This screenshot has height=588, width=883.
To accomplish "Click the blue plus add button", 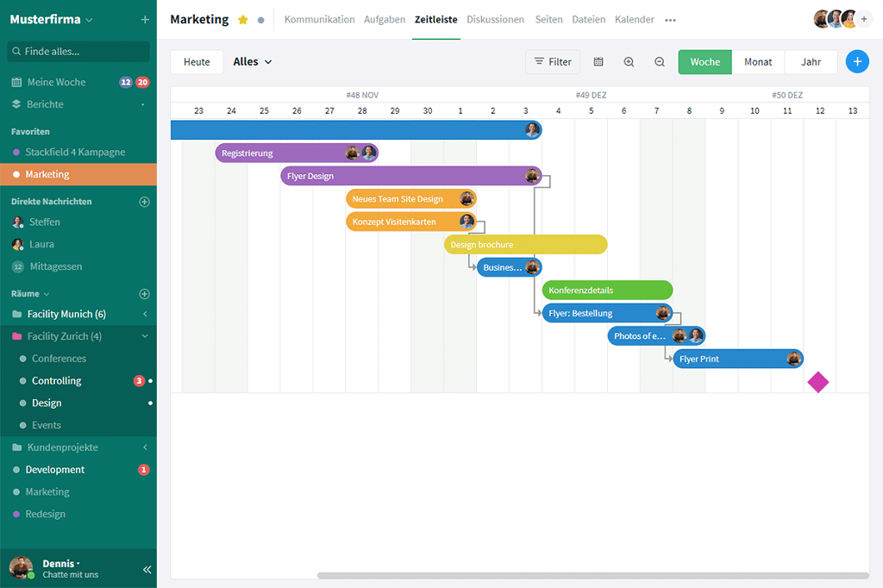I will coord(857,62).
